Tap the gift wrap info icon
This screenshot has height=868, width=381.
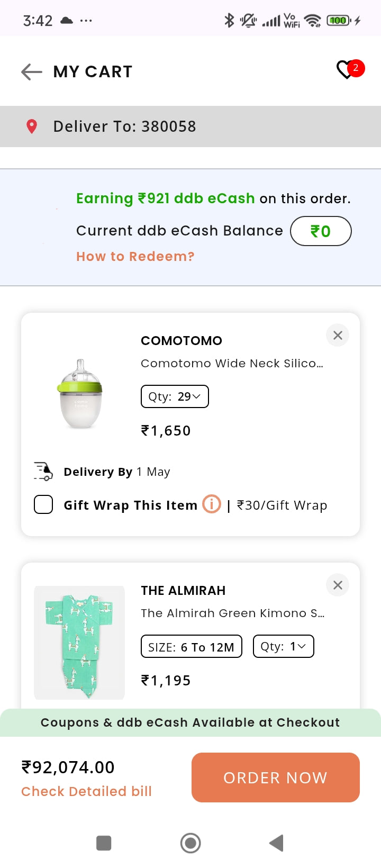[x=212, y=504]
